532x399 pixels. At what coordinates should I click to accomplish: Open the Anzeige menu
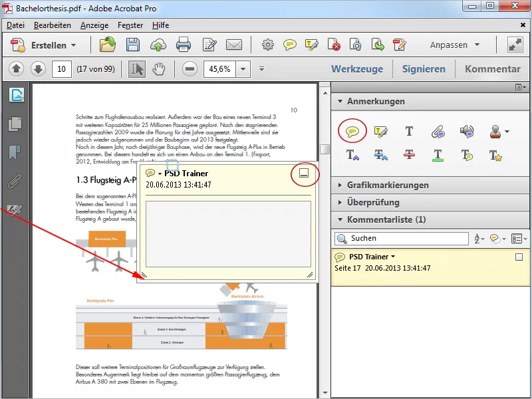coord(94,25)
